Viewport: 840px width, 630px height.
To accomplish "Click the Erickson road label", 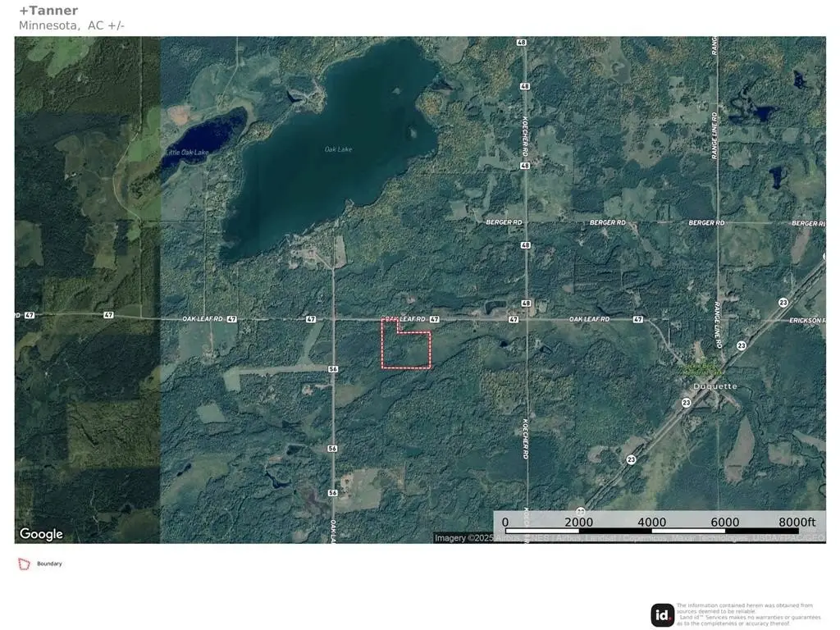I will (807, 320).
